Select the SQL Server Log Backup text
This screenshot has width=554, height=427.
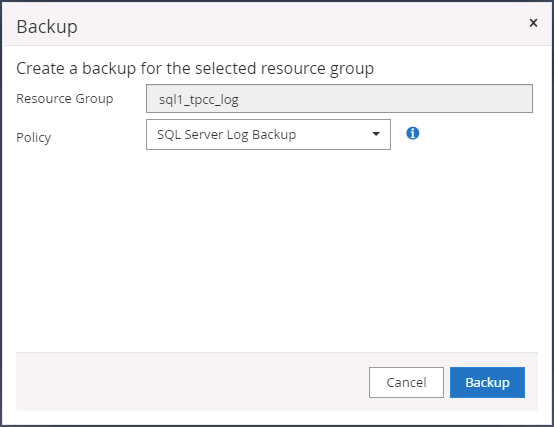(226, 135)
